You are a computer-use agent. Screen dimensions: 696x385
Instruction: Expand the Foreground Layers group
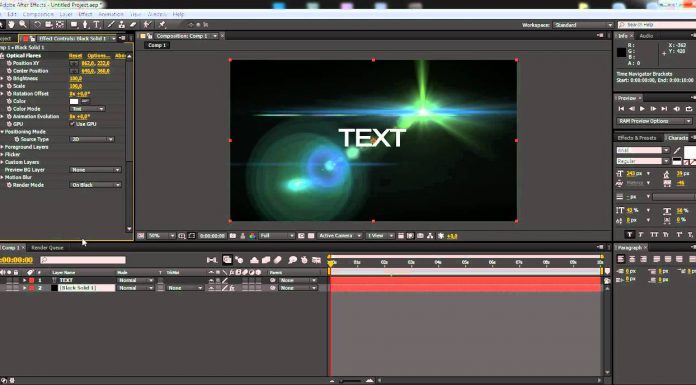[x=2, y=147]
